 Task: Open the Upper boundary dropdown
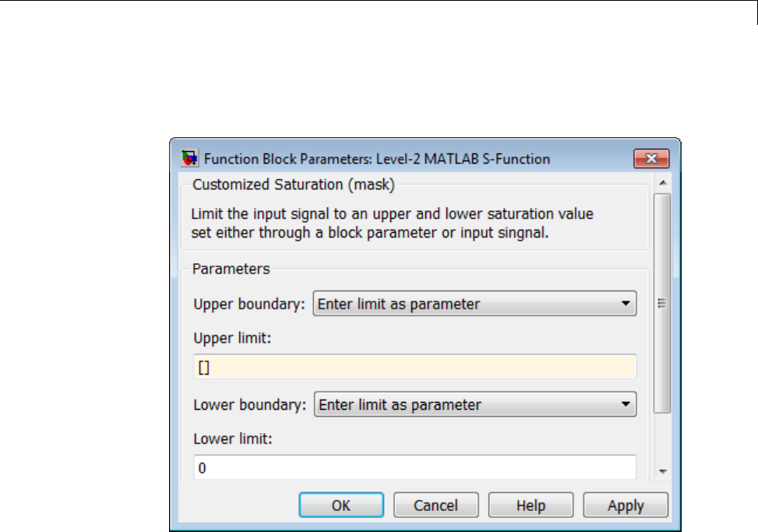[x=474, y=304]
